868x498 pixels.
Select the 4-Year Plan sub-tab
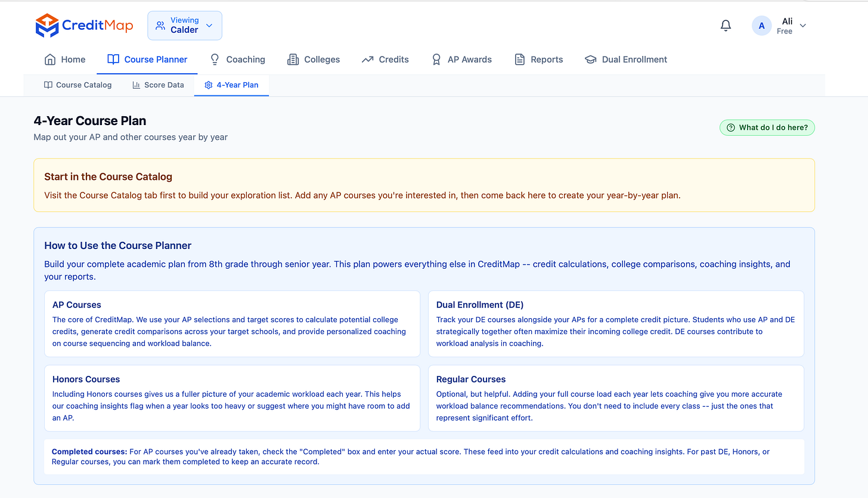point(231,85)
